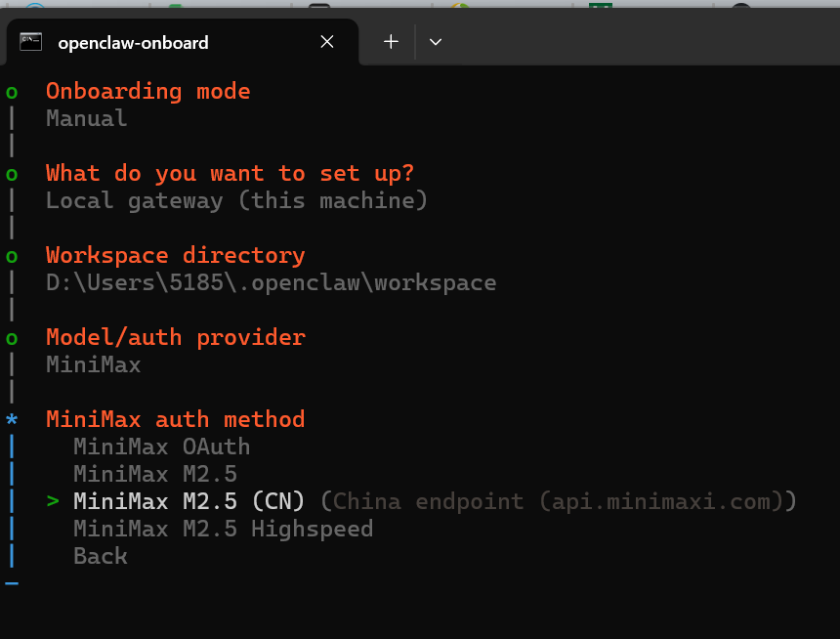Image resolution: width=840 pixels, height=639 pixels.
Task: Select the MiniMax M2.5 (CN) option
Action: [x=189, y=501]
